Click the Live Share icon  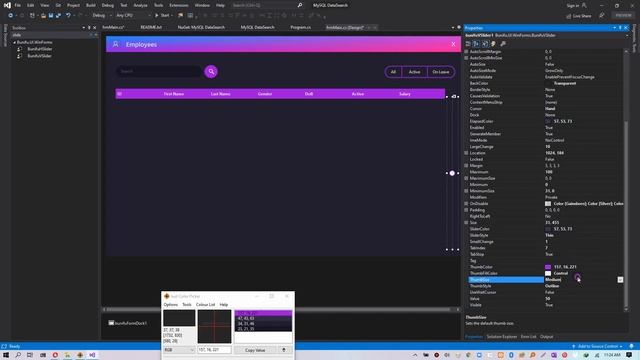coord(569,16)
